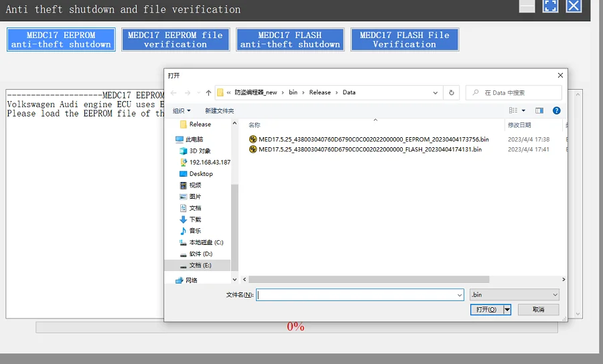Click navigation pane scroll down arrow

point(234,280)
